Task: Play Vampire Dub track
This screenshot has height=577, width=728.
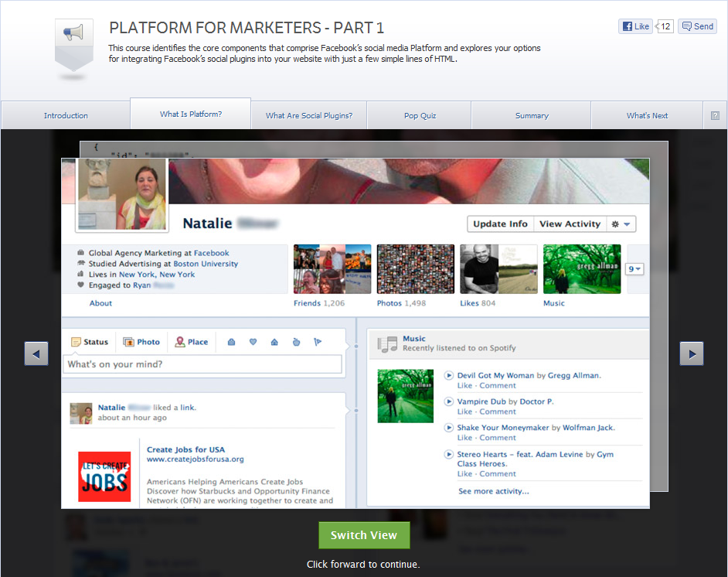Action: tap(448, 401)
